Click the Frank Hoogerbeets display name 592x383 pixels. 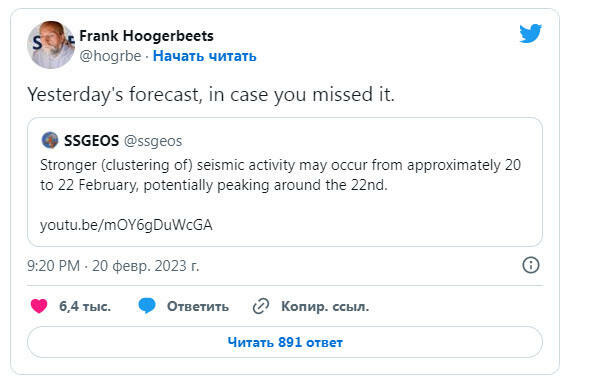[x=146, y=36]
